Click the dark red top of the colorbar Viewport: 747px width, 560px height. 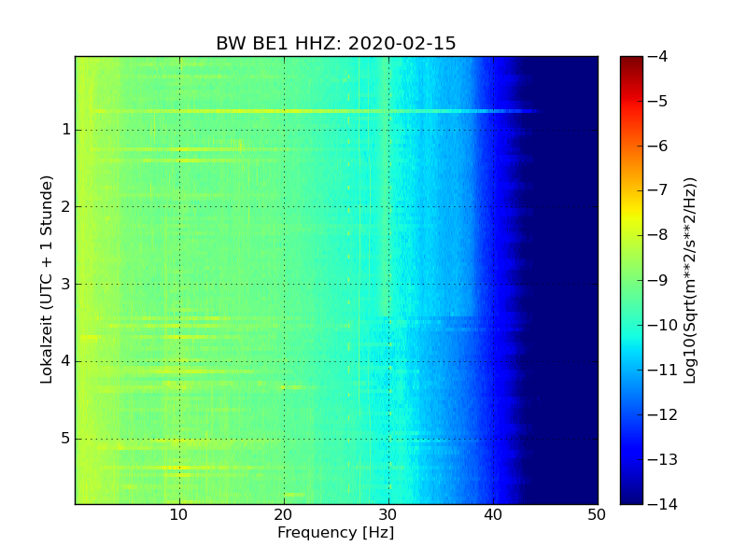click(x=631, y=62)
